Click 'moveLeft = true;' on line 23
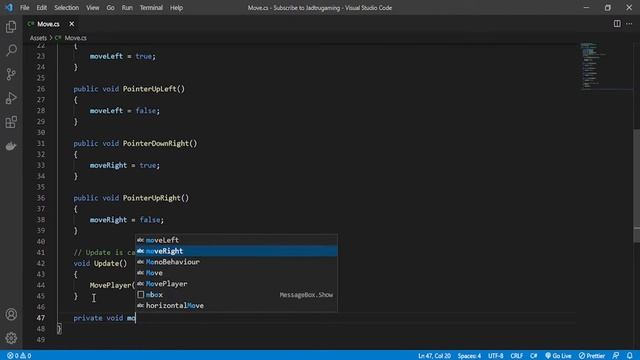The image size is (640, 360). pos(123,56)
